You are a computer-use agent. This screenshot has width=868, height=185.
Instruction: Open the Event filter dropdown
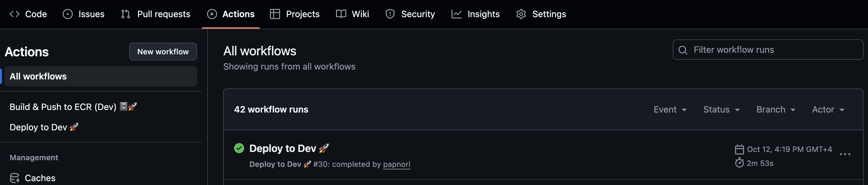pos(670,109)
